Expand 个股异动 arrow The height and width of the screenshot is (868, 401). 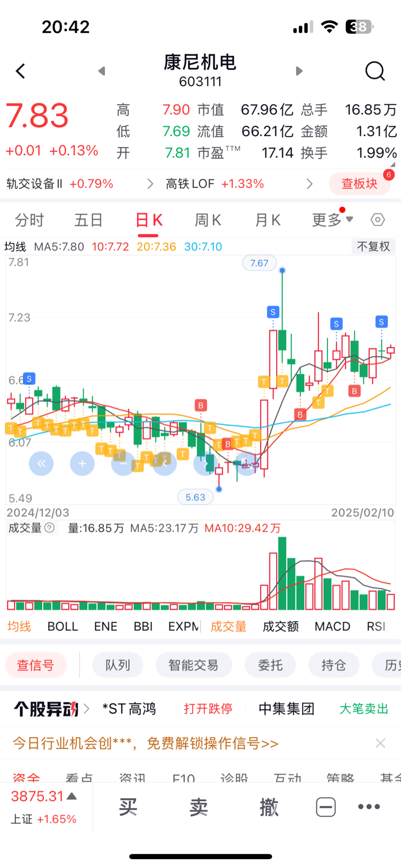click(x=87, y=709)
